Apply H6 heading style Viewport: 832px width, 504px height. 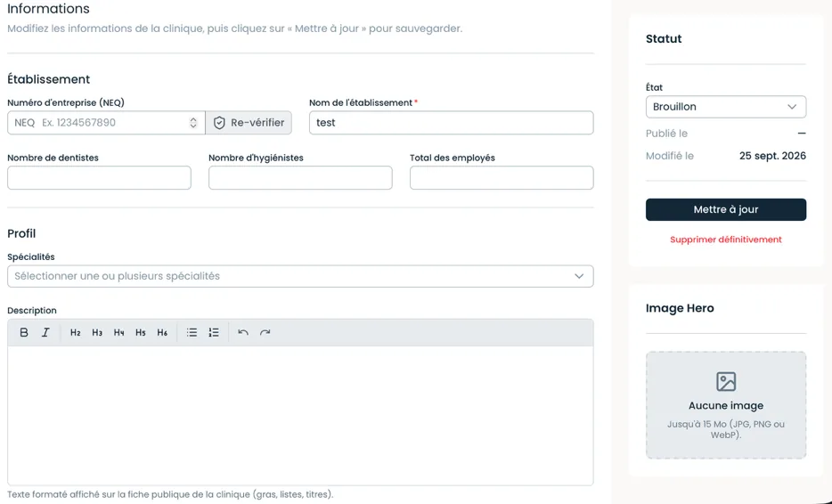click(x=162, y=333)
